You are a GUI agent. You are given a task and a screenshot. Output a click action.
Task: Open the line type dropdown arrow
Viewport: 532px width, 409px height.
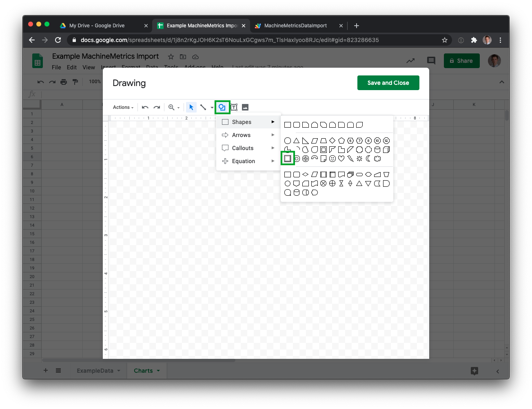212,108
